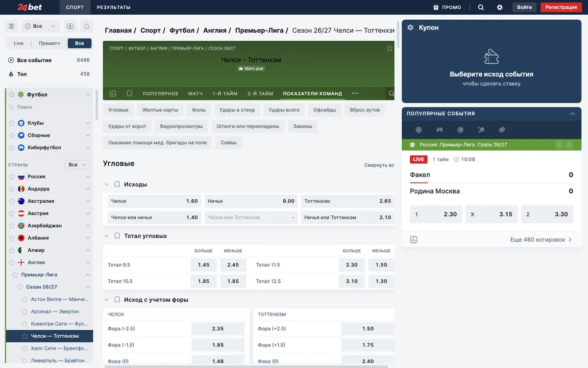This screenshot has width=588, height=368.
Task: Open Факел match statistics icon
Action: pos(414,239)
